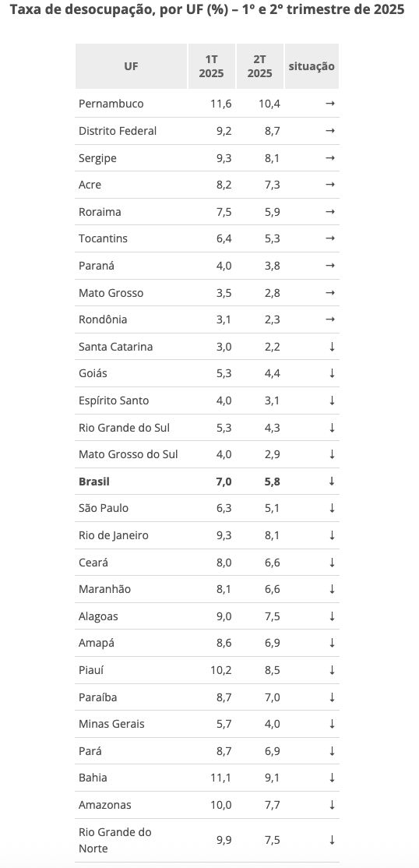Click the right arrow in Rondônia row

click(x=330, y=319)
